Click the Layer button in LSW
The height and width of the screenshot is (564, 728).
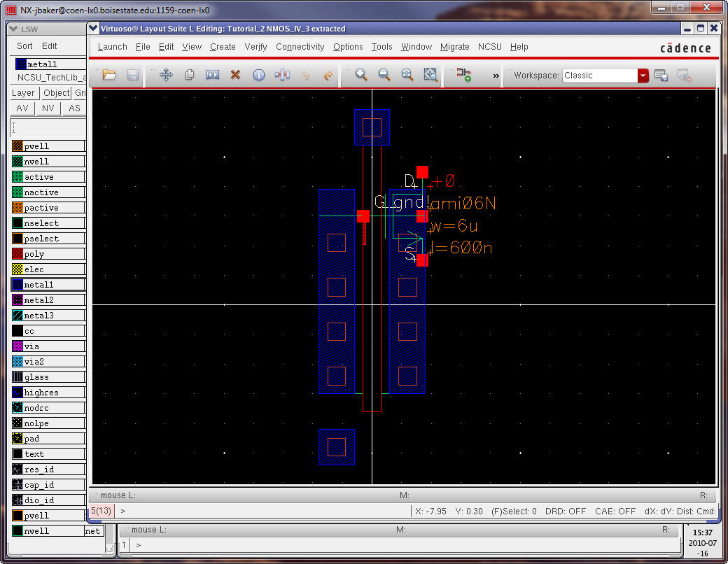pyautogui.click(x=23, y=93)
